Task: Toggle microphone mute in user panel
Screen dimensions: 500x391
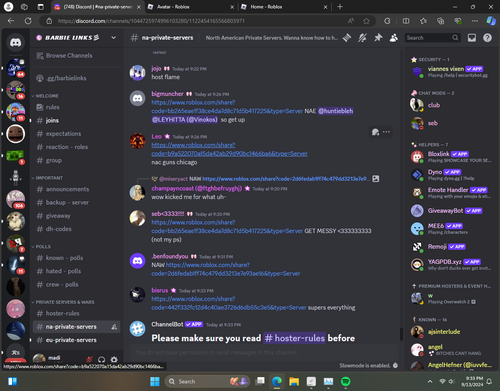Action: pyautogui.click(x=89, y=359)
